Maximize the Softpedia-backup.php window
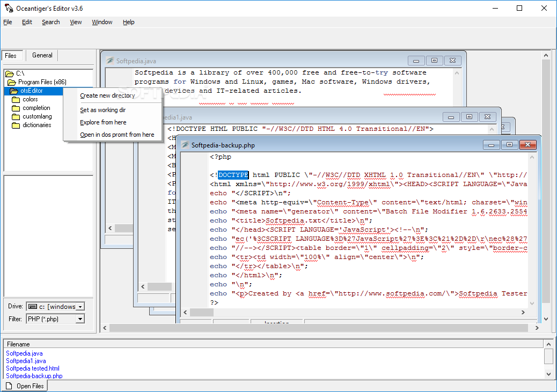 click(x=509, y=145)
